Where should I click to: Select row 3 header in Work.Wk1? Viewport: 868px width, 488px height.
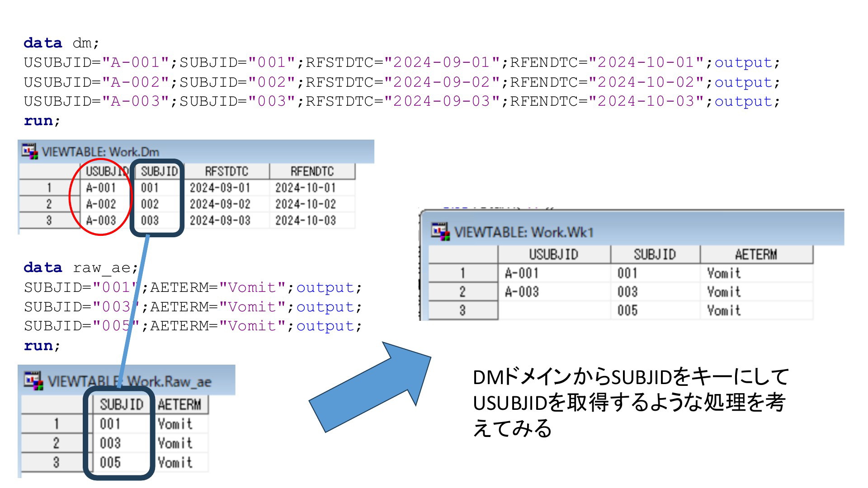(x=463, y=310)
